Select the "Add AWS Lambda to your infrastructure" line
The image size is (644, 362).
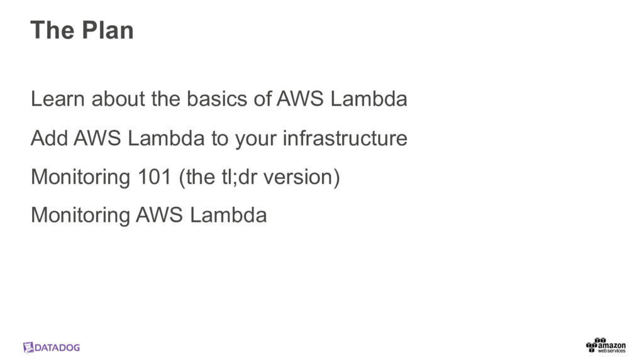click(x=219, y=138)
